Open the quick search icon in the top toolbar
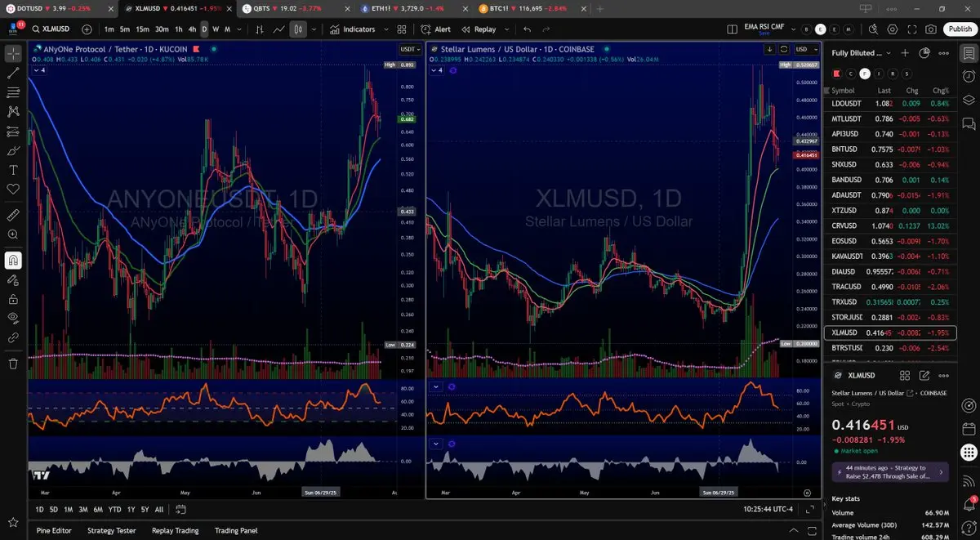The image size is (980, 540). [873, 29]
